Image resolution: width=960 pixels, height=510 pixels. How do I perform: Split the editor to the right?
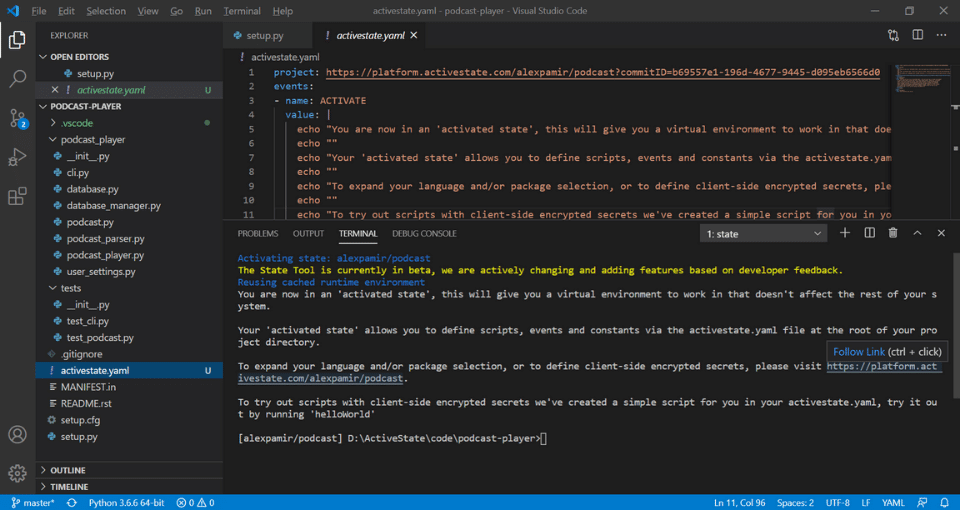[917, 36]
